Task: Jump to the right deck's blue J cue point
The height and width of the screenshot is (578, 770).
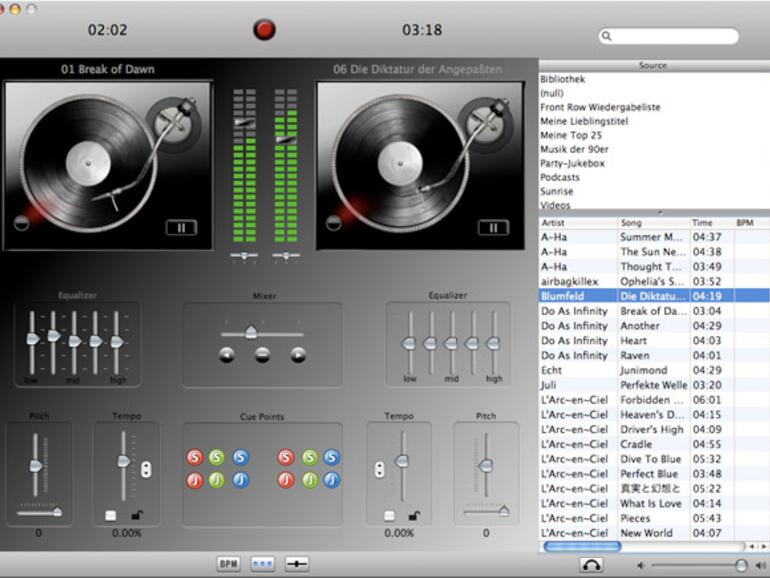Action: pos(331,480)
